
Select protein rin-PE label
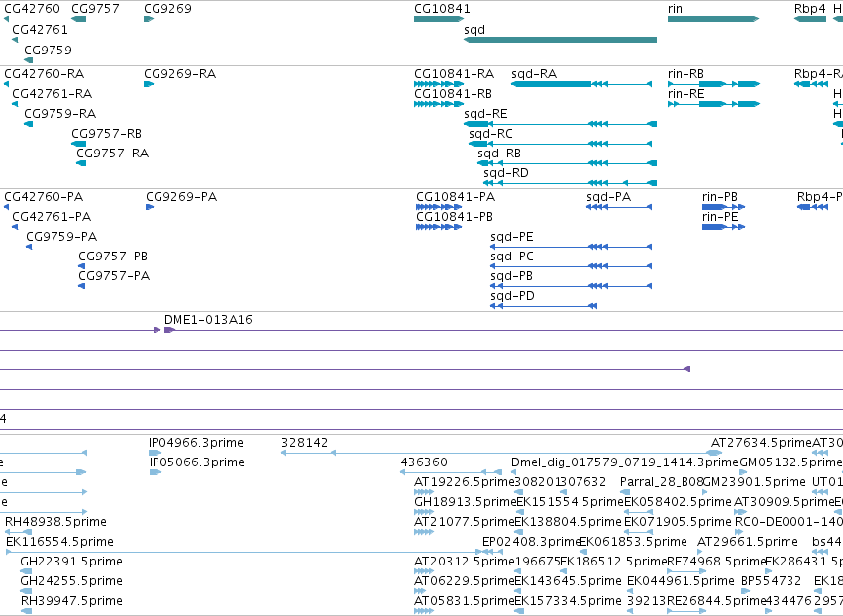tap(720, 217)
